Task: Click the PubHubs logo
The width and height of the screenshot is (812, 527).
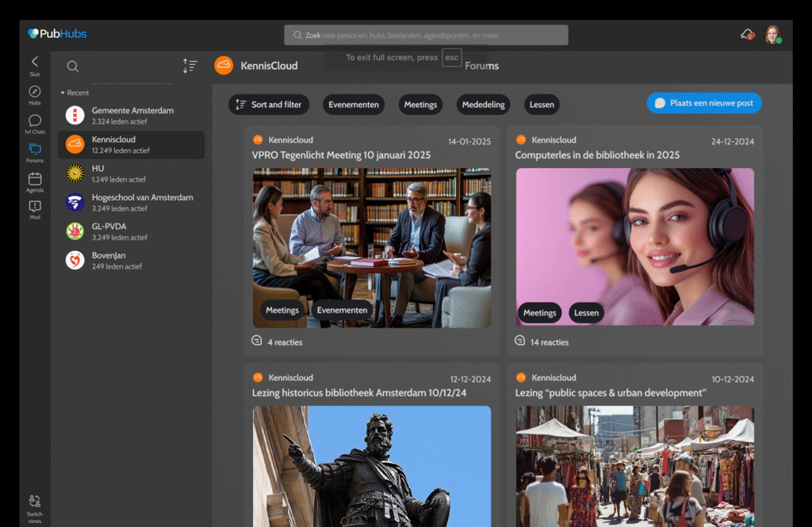Action: (57, 33)
